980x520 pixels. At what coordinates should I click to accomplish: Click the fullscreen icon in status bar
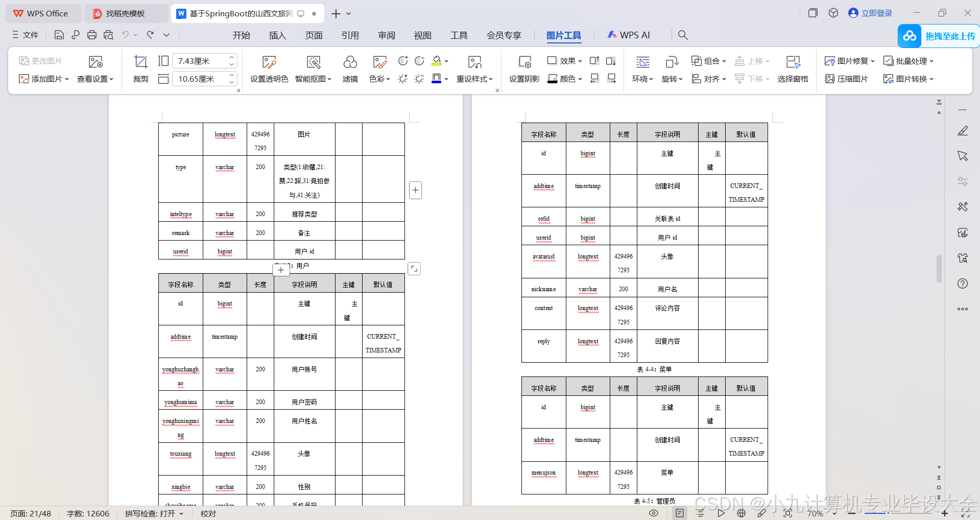coord(965,513)
